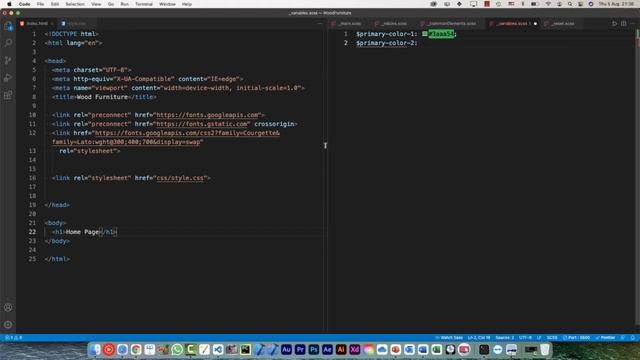Open the Accounts icon at the activity bar bottom

click(x=8, y=307)
